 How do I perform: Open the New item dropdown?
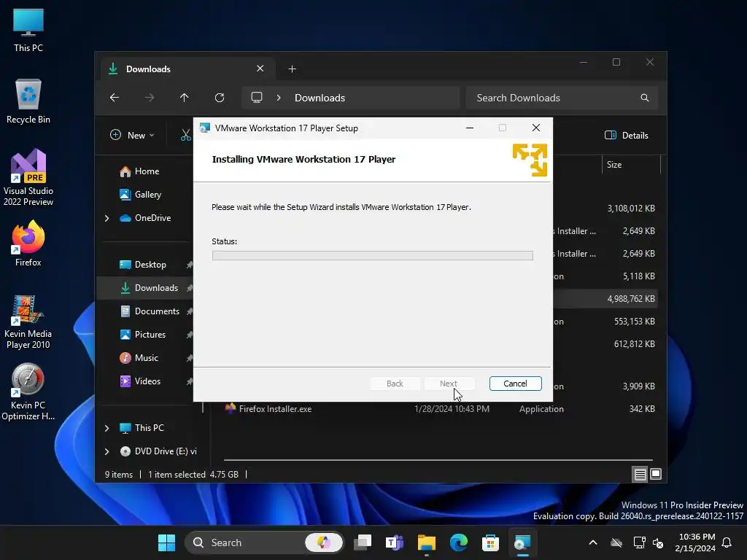click(132, 135)
